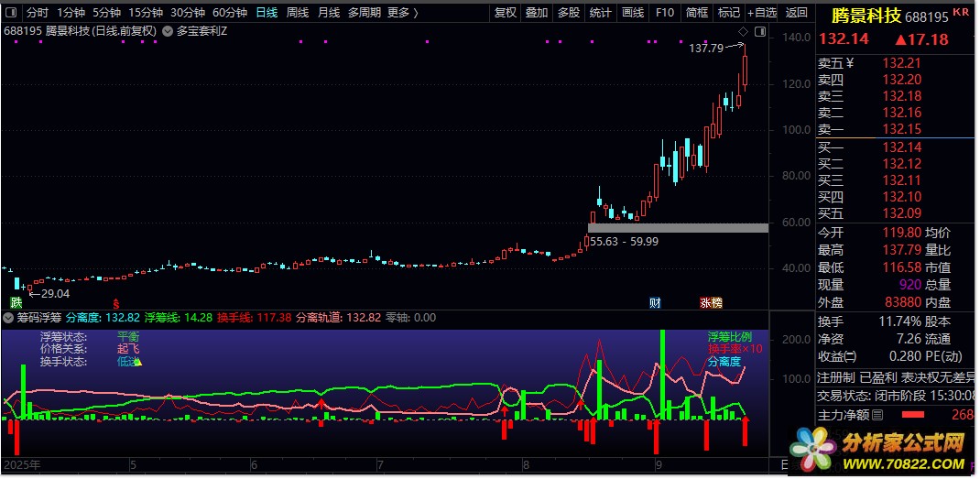Open the 统计 statistics tool
Screen dimensions: 980x479
click(x=600, y=13)
